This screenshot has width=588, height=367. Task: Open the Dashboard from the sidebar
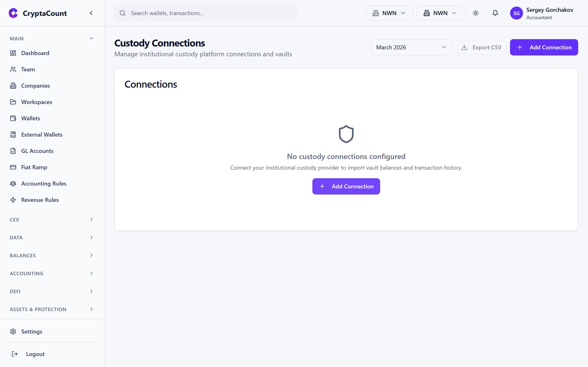click(13, 53)
